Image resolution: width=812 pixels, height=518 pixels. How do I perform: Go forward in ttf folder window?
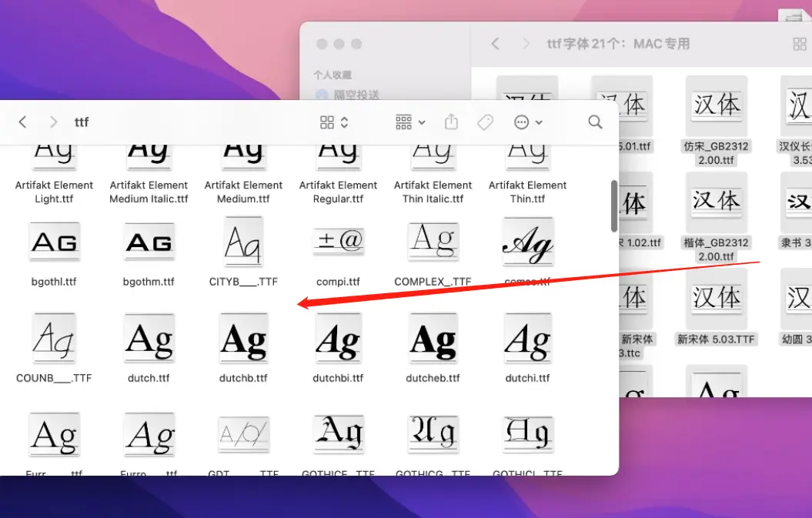click(53, 122)
